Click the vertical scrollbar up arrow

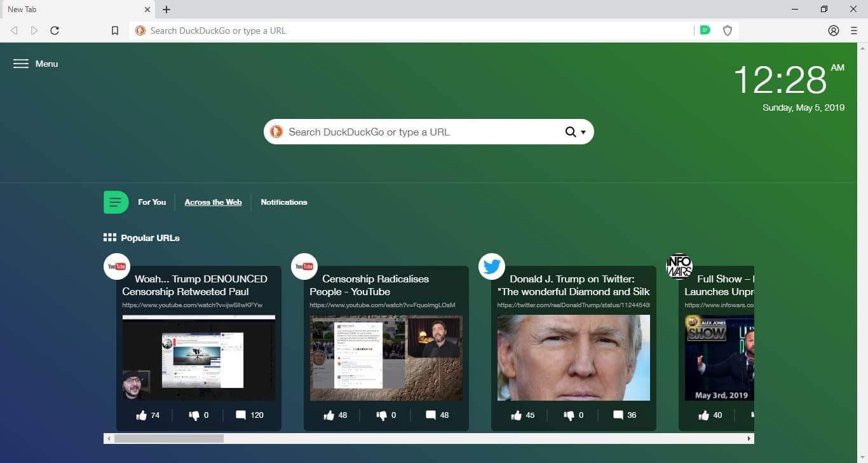pos(863,47)
